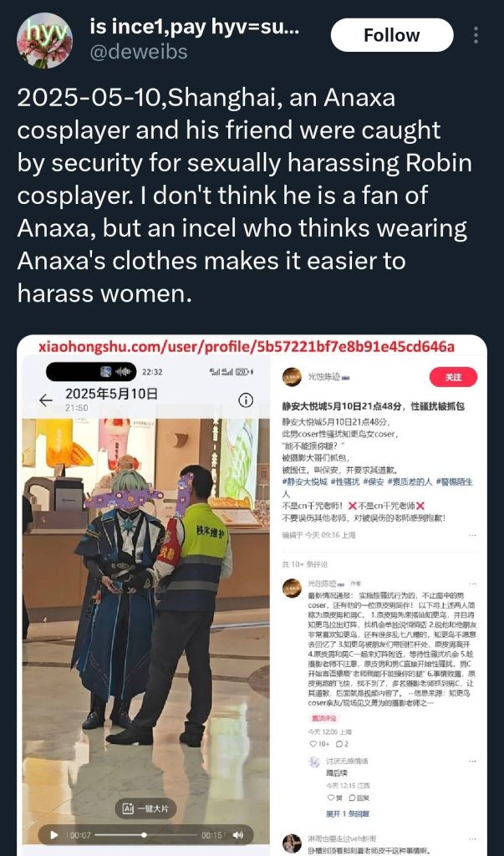Tap the red 关注 button
Image resolution: width=504 pixels, height=856 pixels.
[453, 377]
